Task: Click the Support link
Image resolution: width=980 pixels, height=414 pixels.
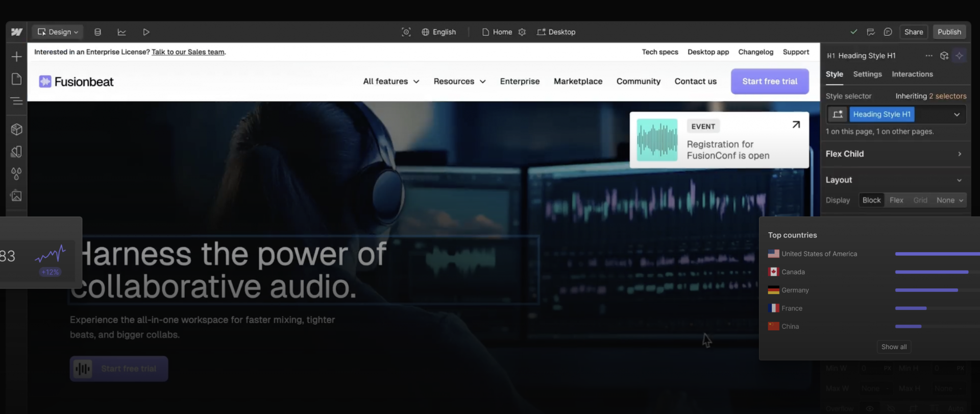Action: click(796, 52)
